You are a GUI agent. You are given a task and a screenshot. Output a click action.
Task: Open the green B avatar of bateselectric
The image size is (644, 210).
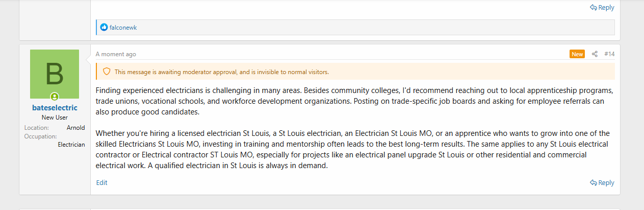tap(55, 74)
